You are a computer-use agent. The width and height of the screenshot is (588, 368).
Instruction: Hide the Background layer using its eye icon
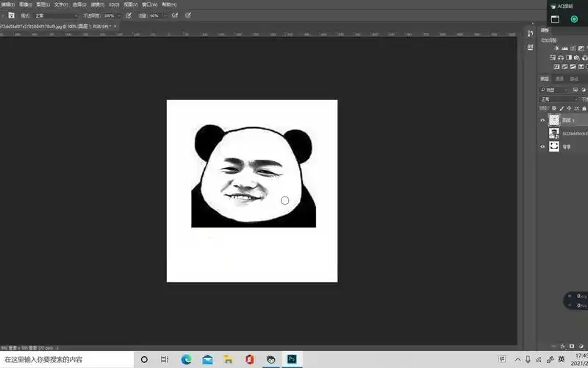pyautogui.click(x=543, y=146)
